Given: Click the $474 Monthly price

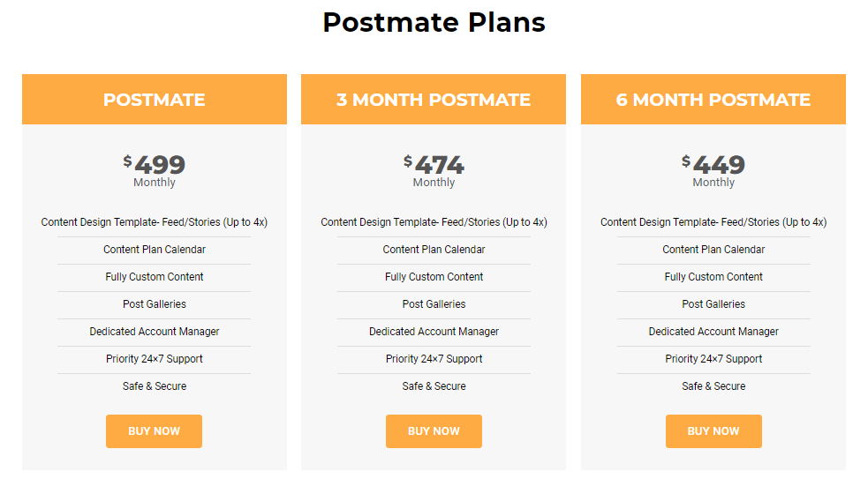Looking at the screenshot, I should coord(434,171).
